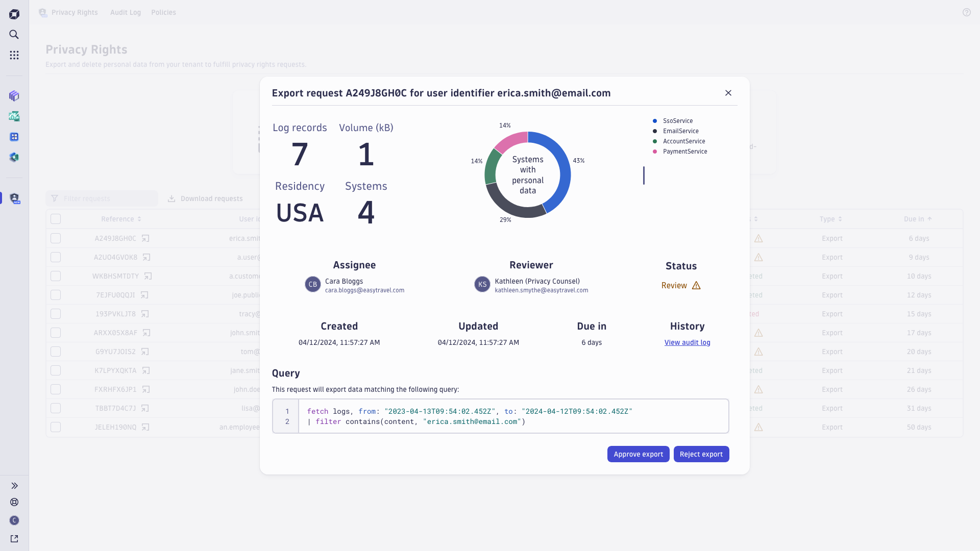Click the user account avatar icon
The height and width of the screenshot is (551, 980).
(x=14, y=520)
